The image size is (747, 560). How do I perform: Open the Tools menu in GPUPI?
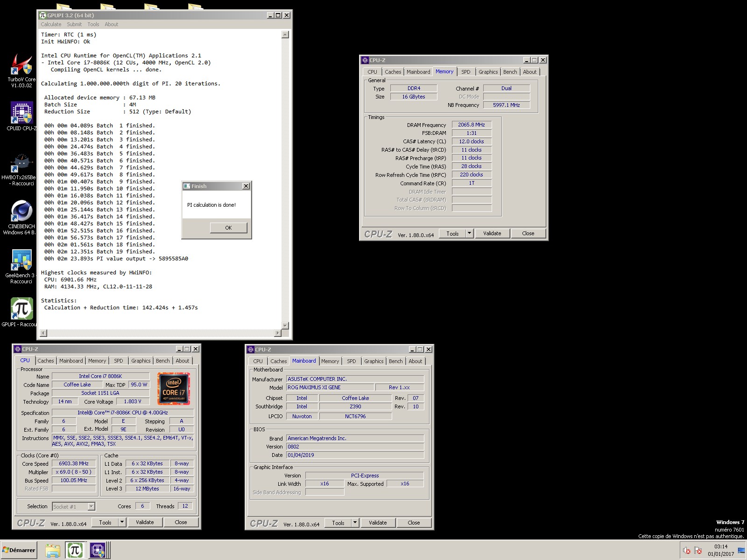click(x=93, y=24)
